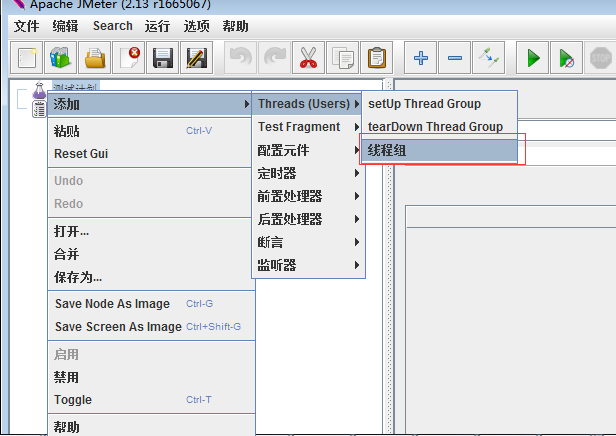Click 打开... context menu entry
This screenshot has height=436, width=616.
click(x=150, y=231)
